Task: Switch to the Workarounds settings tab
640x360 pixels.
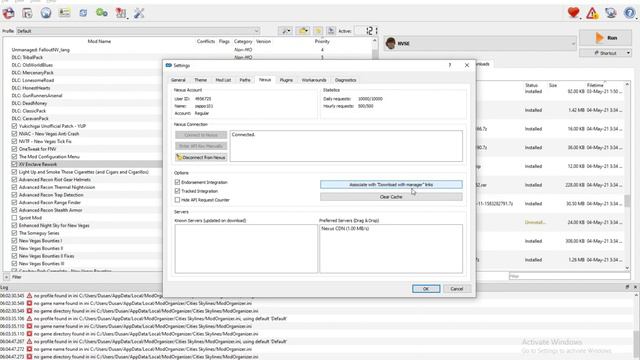Action: pyautogui.click(x=314, y=80)
